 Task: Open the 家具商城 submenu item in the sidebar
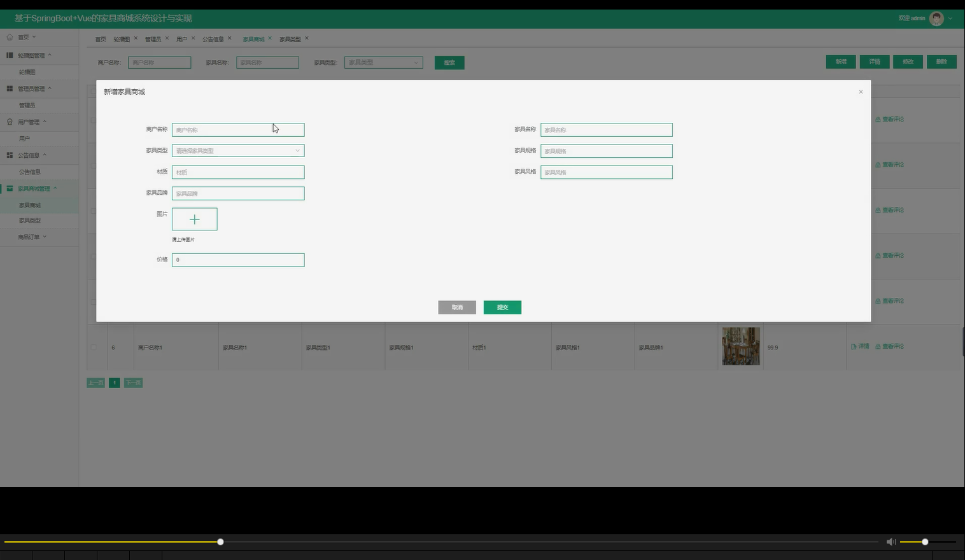30,206
